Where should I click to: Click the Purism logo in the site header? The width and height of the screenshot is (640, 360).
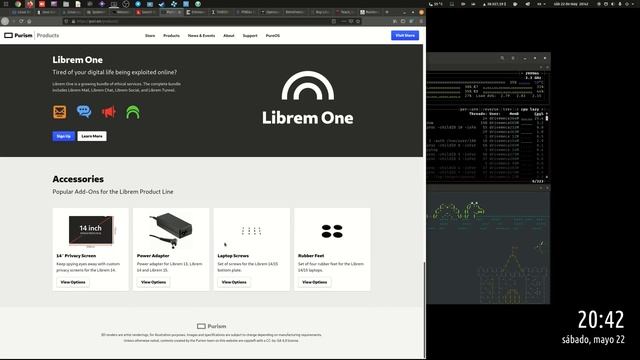tap(18, 36)
